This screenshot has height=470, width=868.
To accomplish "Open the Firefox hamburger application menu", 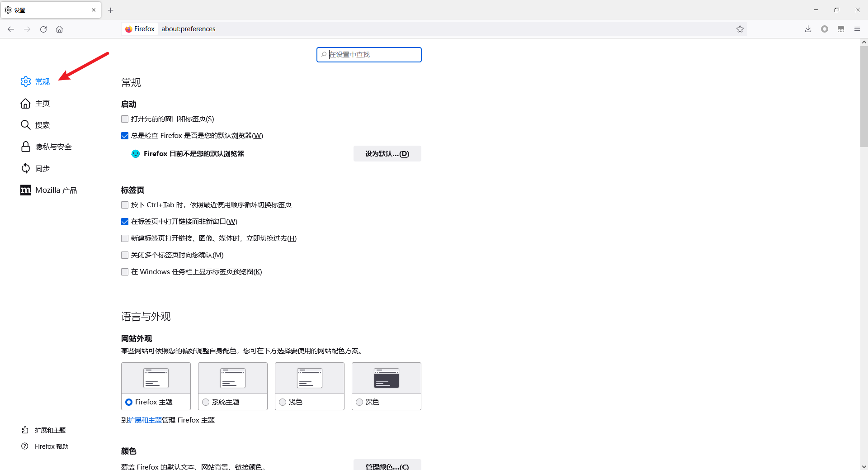I will point(857,29).
